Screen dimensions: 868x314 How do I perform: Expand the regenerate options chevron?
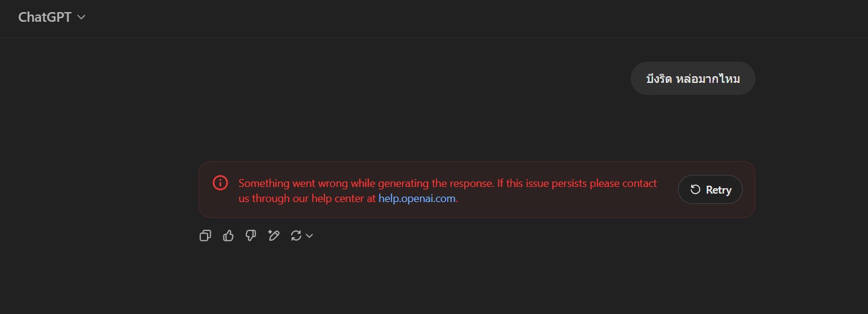(x=309, y=236)
